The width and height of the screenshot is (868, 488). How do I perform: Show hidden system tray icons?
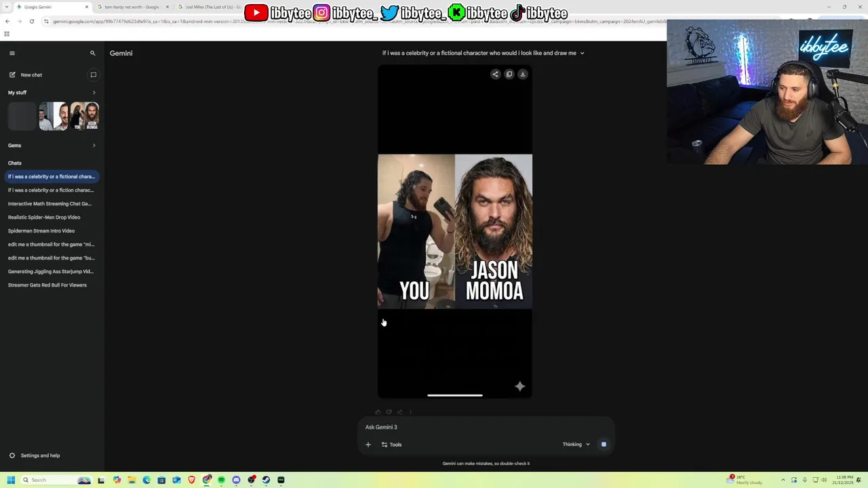click(783, 480)
